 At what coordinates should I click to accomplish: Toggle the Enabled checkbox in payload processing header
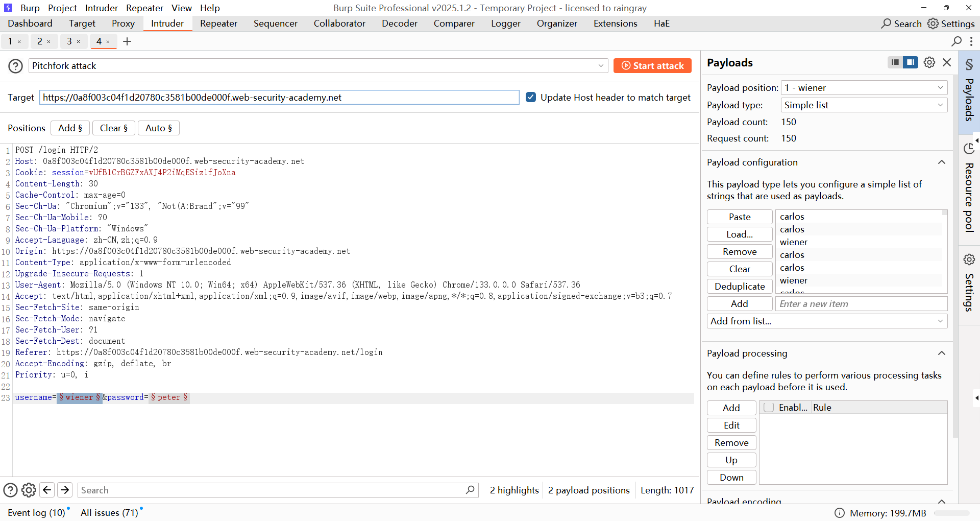coord(769,407)
